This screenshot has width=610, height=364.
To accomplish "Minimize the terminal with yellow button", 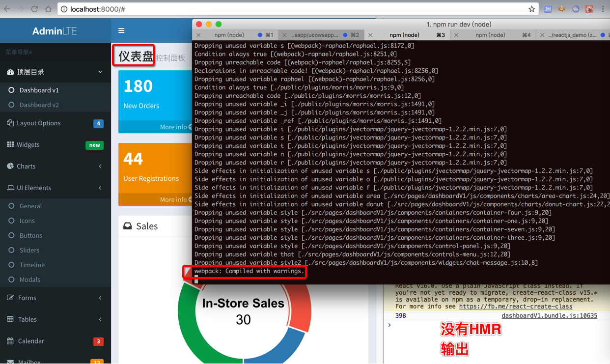I will [x=209, y=24].
